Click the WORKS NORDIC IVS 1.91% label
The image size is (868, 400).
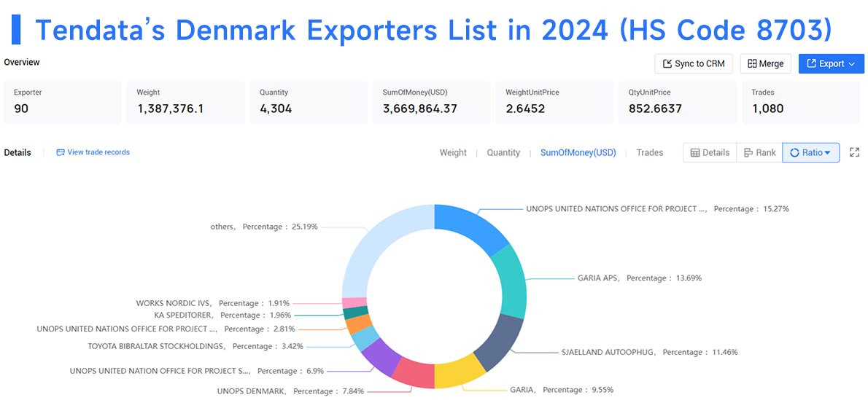pyautogui.click(x=212, y=303)
